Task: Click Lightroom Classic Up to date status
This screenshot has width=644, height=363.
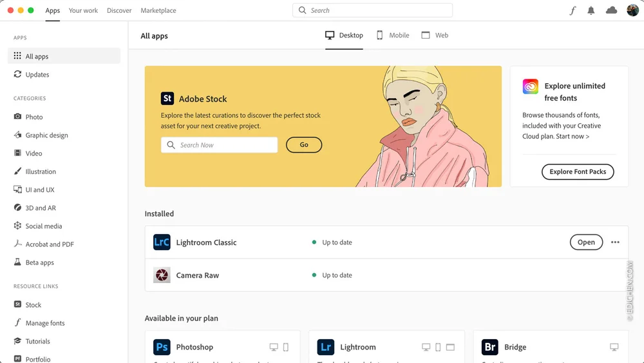Action: [x=332, y=242]
